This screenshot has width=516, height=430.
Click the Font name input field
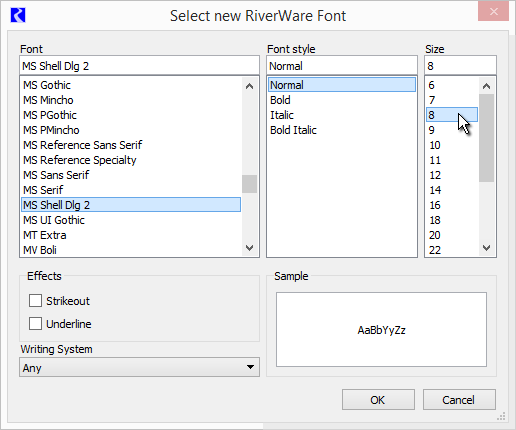tap(139, 66)
